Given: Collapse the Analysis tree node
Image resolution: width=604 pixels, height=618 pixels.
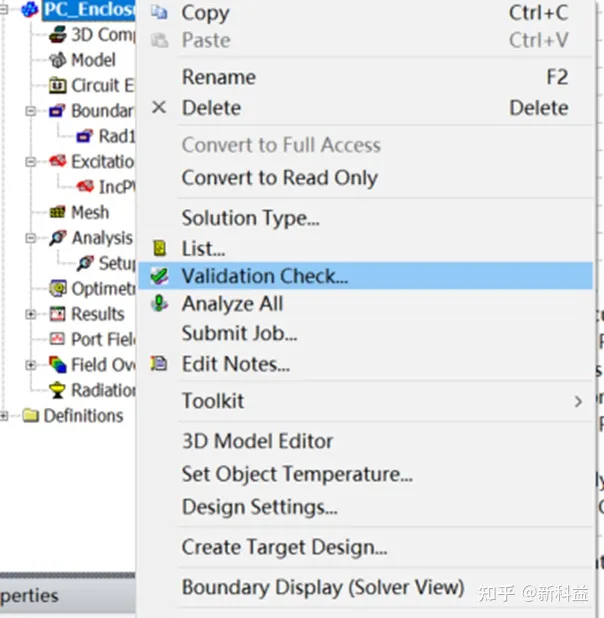Looking at the screenshot, I should (x=30, y=238).
